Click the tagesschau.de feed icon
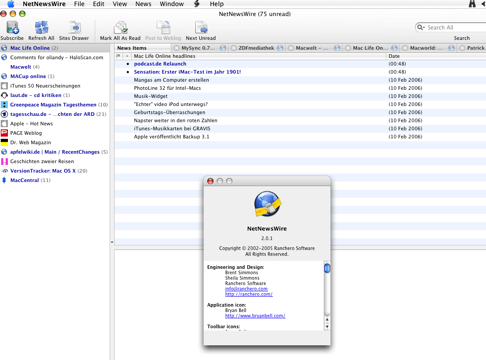 pos(4,114)
